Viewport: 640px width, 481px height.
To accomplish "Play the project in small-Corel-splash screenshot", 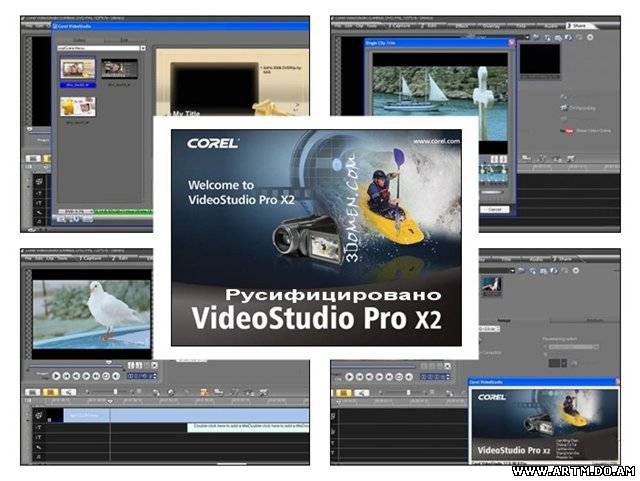I will click(349, 376).
